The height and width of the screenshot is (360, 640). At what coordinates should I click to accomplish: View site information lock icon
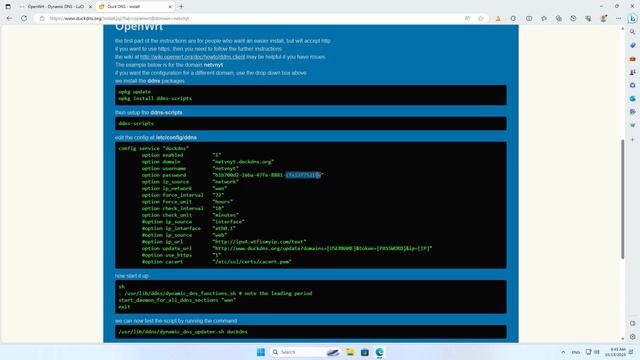click(42, 18)
